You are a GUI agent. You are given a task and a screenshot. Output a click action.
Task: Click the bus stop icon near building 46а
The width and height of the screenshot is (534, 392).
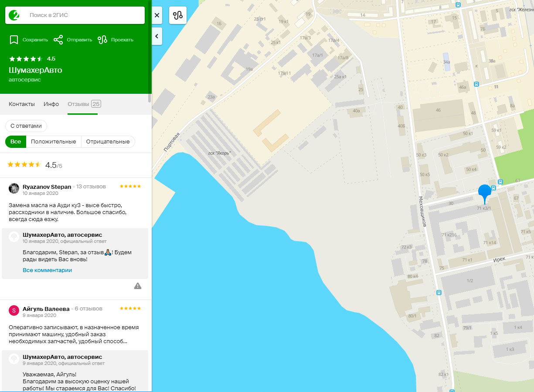click(x=476, y=84)
